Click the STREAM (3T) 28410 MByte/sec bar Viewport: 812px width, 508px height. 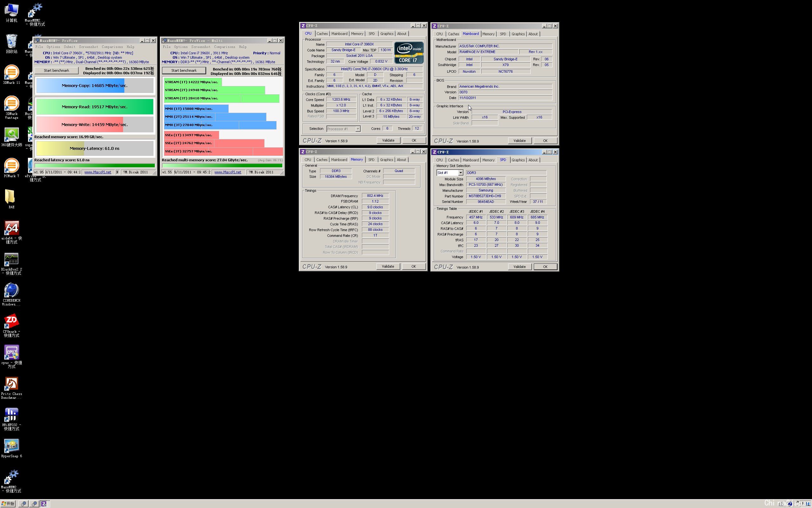[221, 98]
